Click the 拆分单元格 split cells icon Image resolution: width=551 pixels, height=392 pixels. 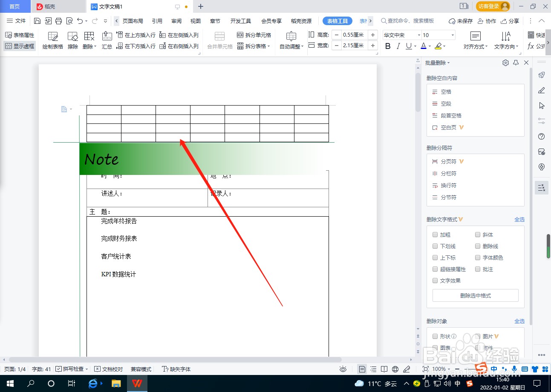click(254, 36)
